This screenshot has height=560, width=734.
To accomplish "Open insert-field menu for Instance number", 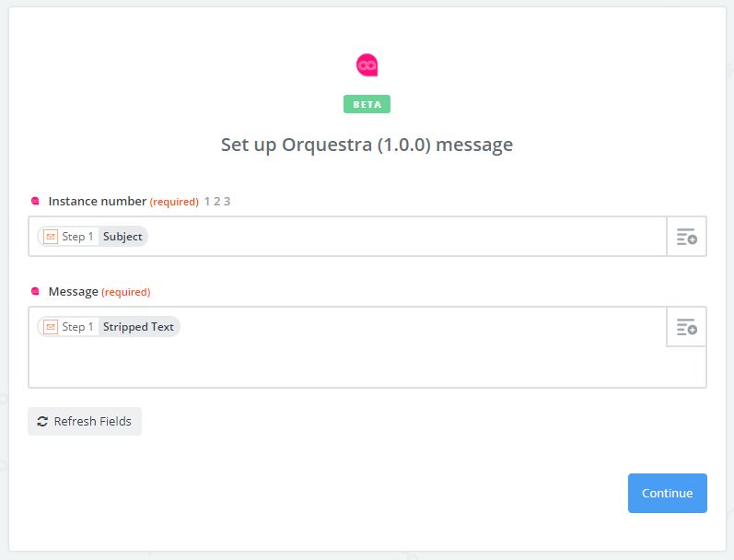I will point(686,237).
